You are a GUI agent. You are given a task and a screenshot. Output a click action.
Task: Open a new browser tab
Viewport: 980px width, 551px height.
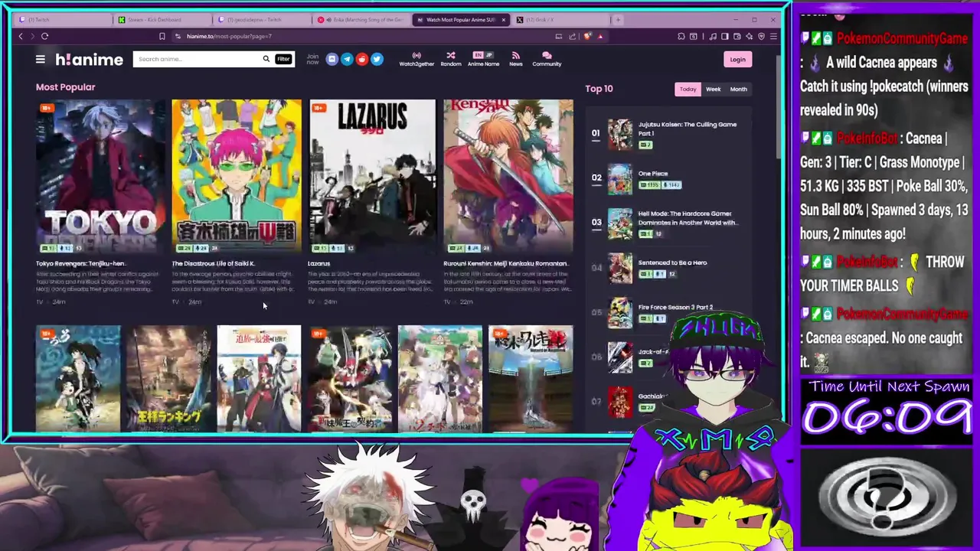tap(619, 19)
